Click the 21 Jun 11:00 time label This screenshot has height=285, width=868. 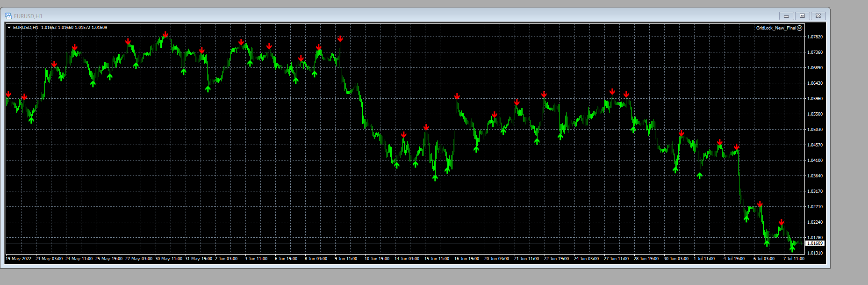click(x=527, y=259)
